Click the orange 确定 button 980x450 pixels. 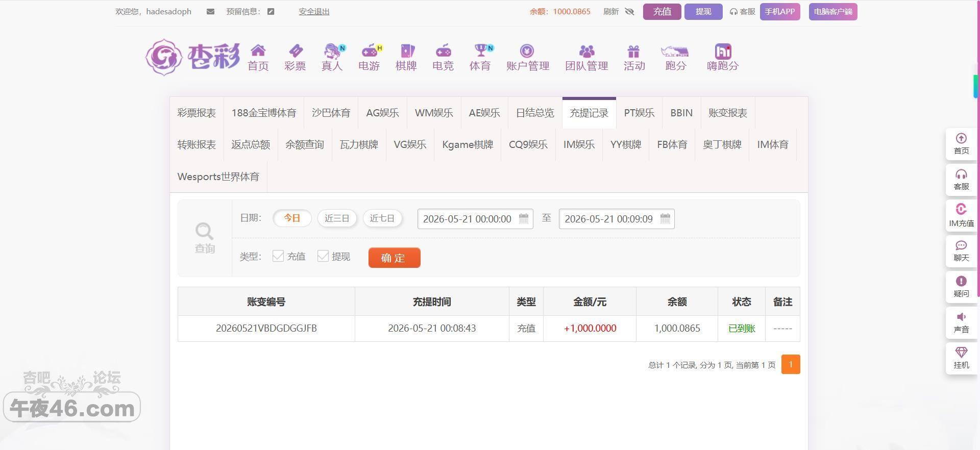(x=395, y=258)
